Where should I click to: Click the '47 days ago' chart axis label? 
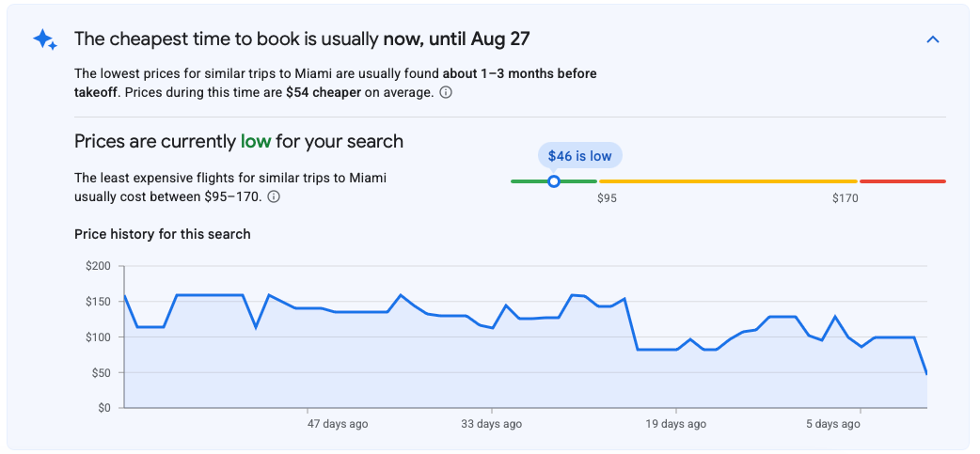click(339, 424)
